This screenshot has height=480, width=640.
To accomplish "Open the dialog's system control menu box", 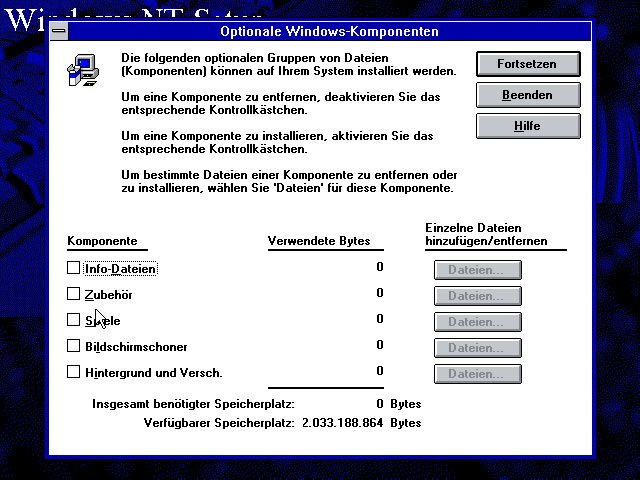I will [59, 32].
